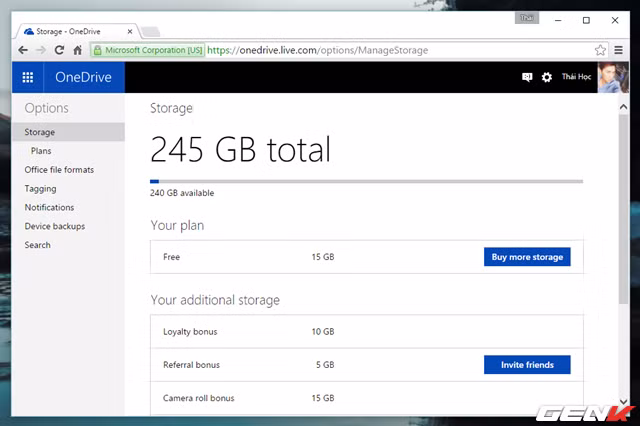Click the OneDrive logo header
This screenshot has width=640, height=426.
(83, 77)
